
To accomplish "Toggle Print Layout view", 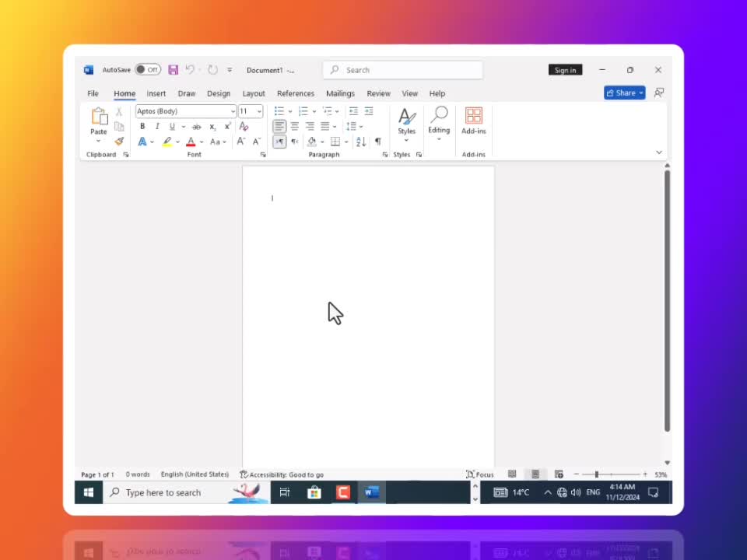I will tap(535, 474).
